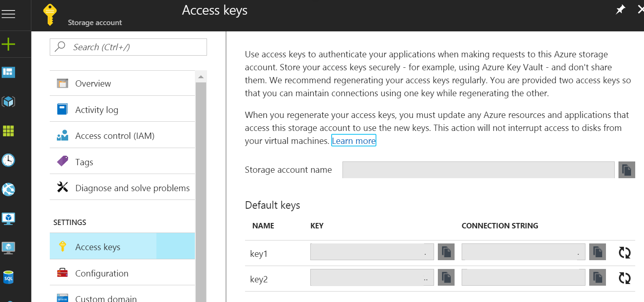This screenshot has height=302, width=644.
Task: Open Access control (IAM)
Action: (x=122, y=136)
